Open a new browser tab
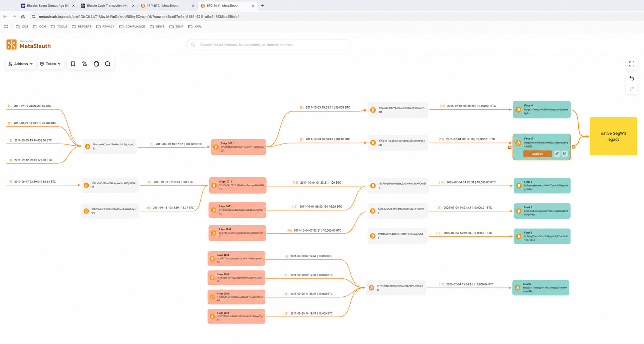The height and width of the screenshot is (344, 644). coord(262,6)
